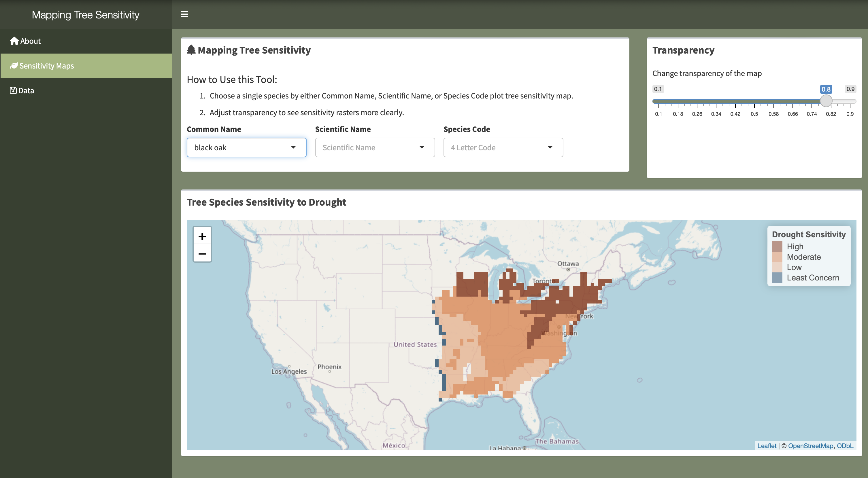The width and height of the screenshot is (868, 478).
Task: Click the High sensitivity legend swatch
Action: click(777, 246)
